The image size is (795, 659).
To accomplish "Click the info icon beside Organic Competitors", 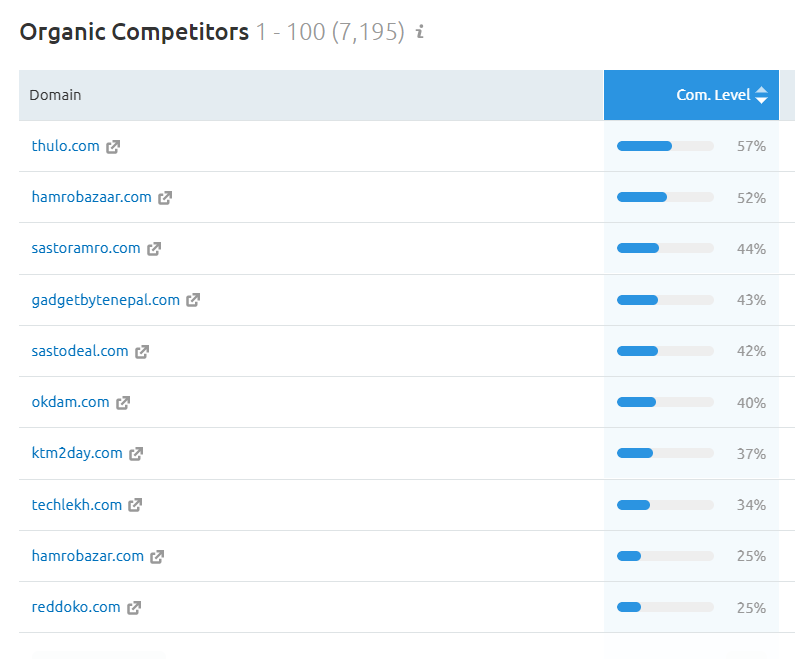I will click(x=419, y=31).
